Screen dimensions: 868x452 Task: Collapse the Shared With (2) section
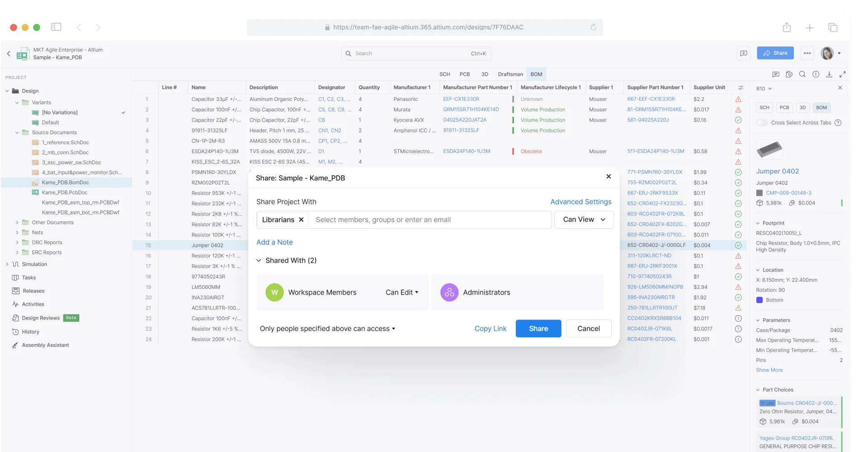pos(259,260)
